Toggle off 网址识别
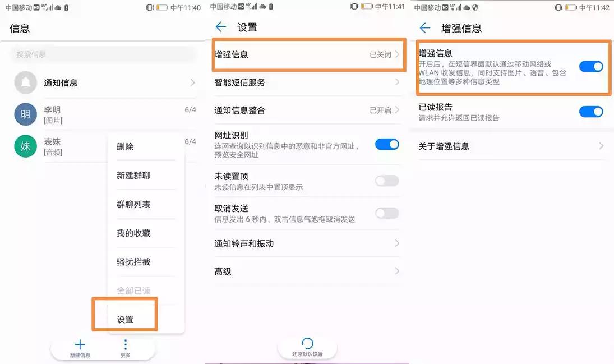 (x=386, y=145)
